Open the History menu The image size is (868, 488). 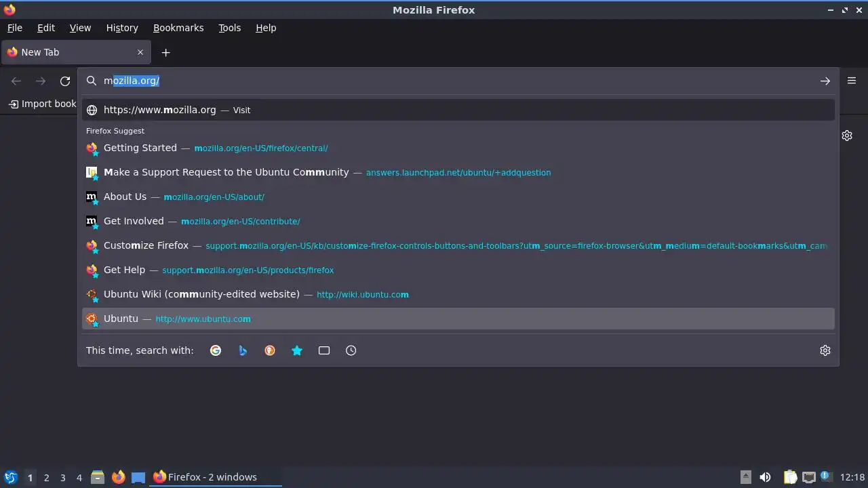point(122,28)
